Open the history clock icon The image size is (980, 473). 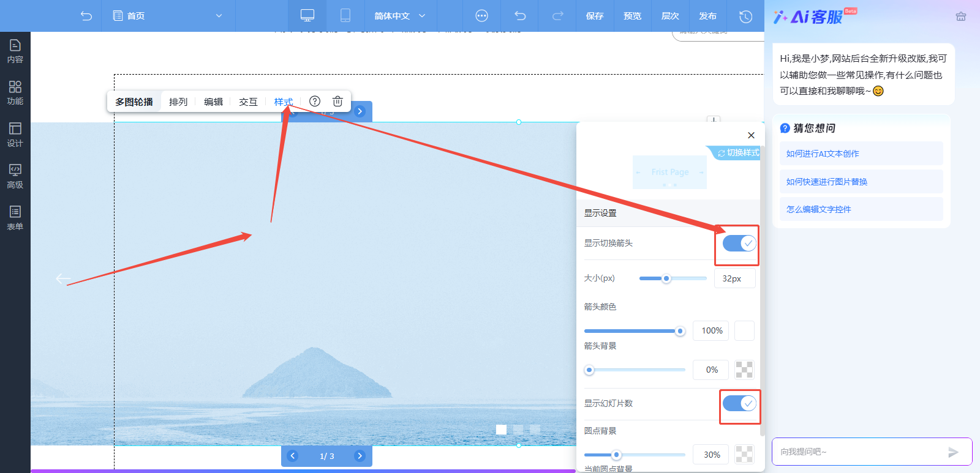coord(745,17)
